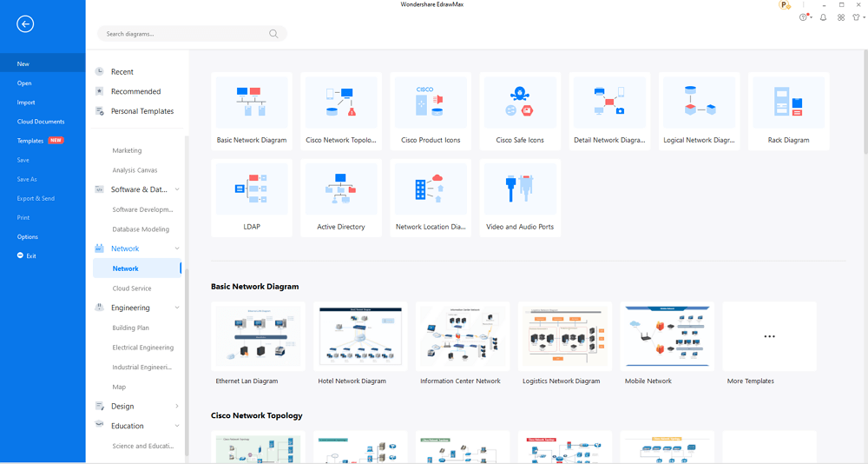Open the shirt theme icon
The height and width of the screenshot is (464, 868).
[x=857, y=17]
